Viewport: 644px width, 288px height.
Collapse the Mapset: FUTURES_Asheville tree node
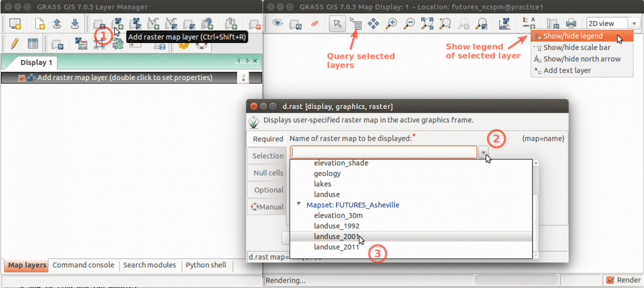pyautogui.click(x=298, y=205)
